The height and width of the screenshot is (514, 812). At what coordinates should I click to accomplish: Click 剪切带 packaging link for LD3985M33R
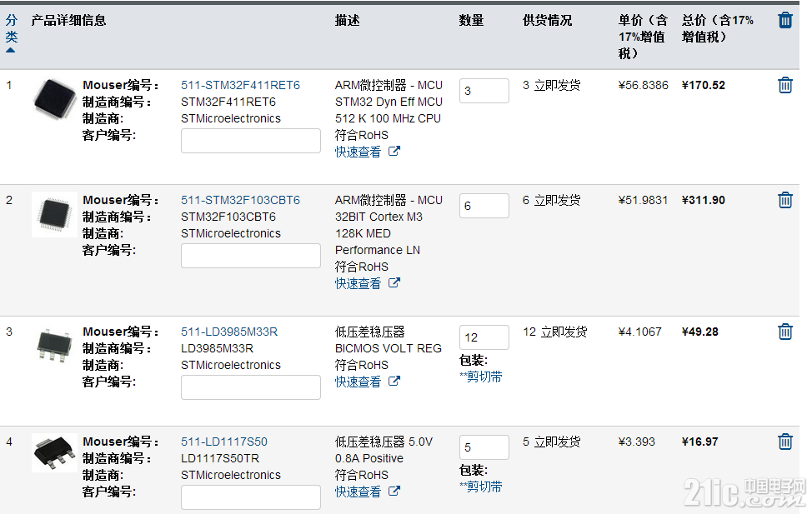click(x=480, y=377)
